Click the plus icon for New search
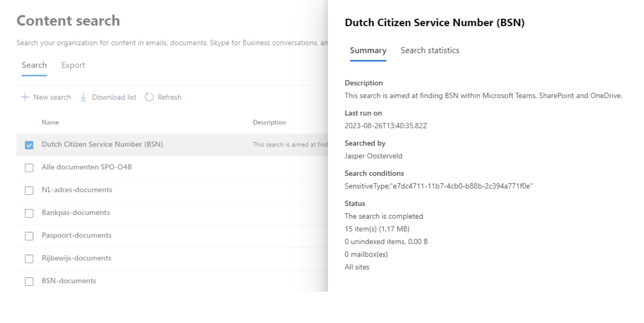 [25, 97]
